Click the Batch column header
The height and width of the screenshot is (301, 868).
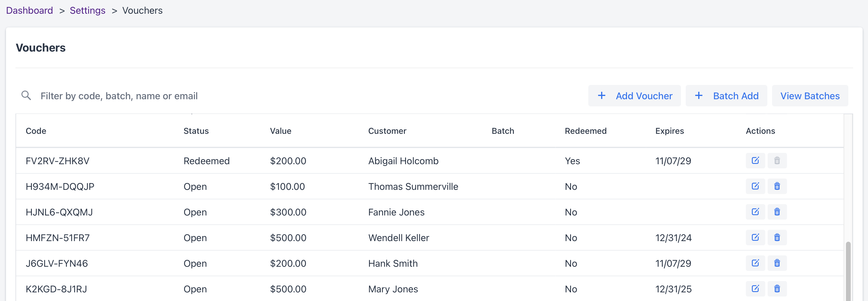point(503,131)
